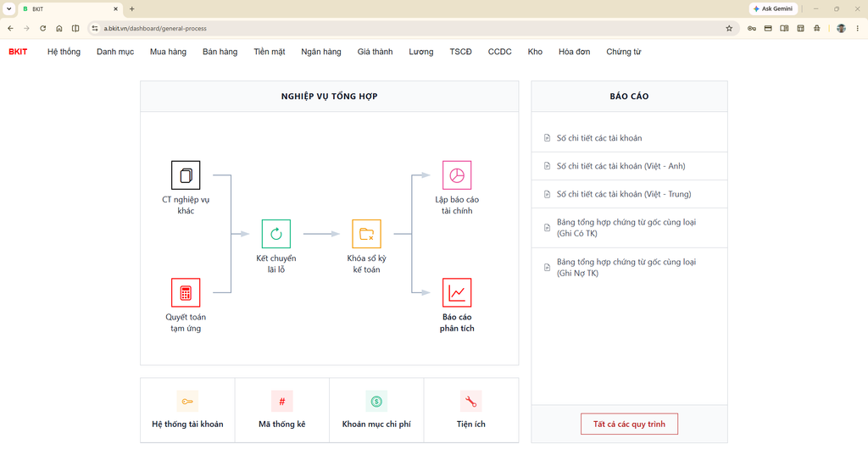Click the Mã thống kê hash tile
This screenshot has height=466, width=868.
281,410
